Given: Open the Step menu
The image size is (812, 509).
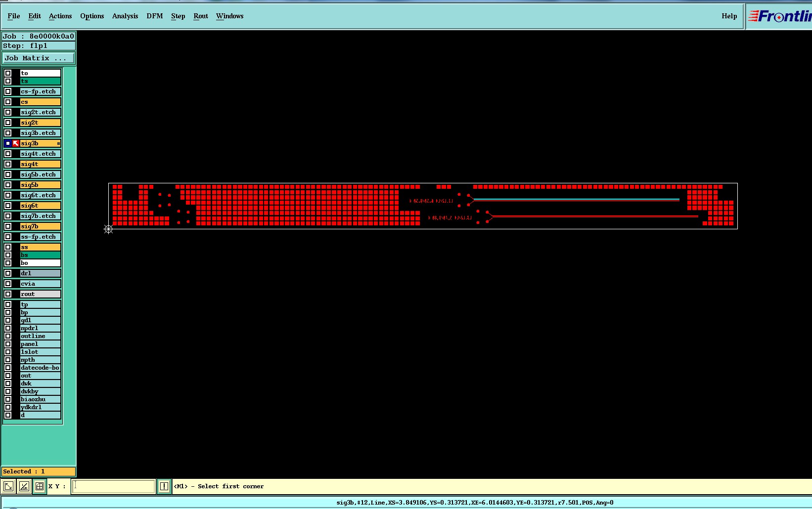Looking at the screenshot, I should click(x=178, y=16).
